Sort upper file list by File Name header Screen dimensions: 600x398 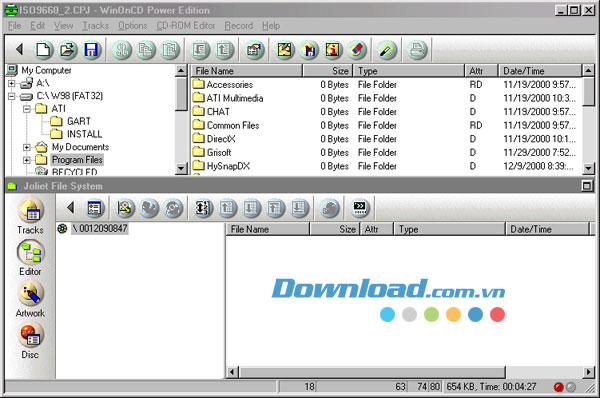coord(246,71)
